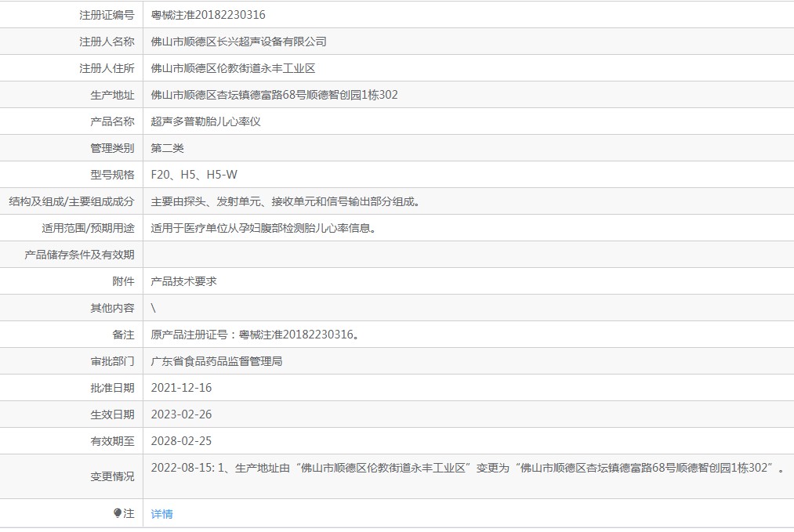Click the backslash value in 其他内容 row
The width and height of the screenshot is (794, 532).
click(154, 308)
